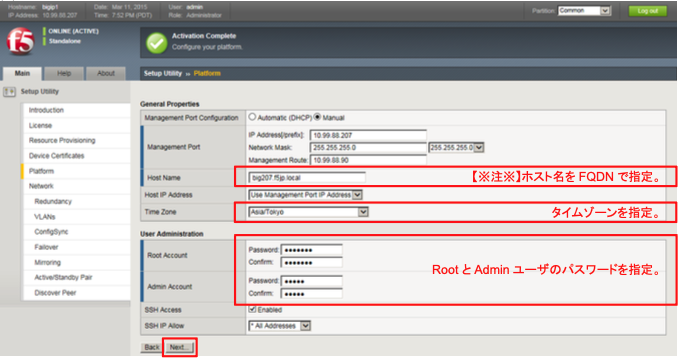Image resolution: width=684 pixels, height=361 pixels.
Task: Click the Setup Utility breadcrumb link
Action: pos(163,73)
